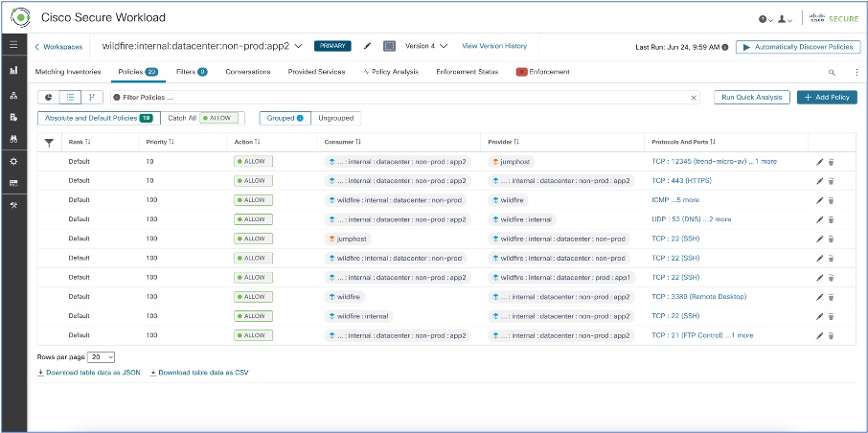Viewport: 868px width, 433px height.
Task: Open the Filters tab
Action: click(x=192, y=72)
